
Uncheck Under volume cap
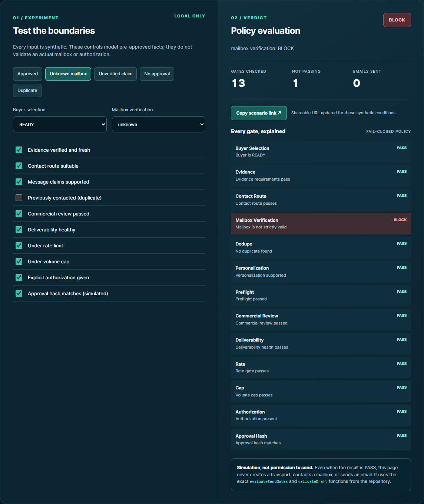pyautogui.click(x=19, y=261)
